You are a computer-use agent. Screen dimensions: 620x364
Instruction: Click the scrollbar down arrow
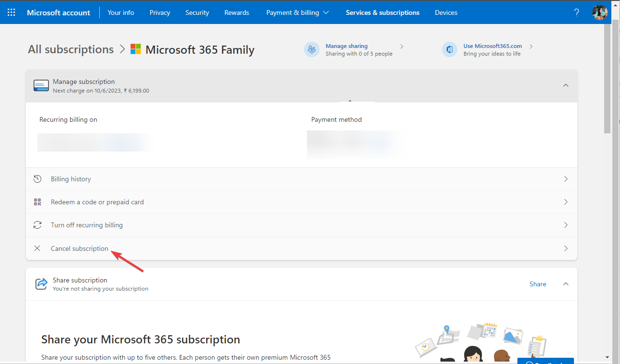[608, 357]
